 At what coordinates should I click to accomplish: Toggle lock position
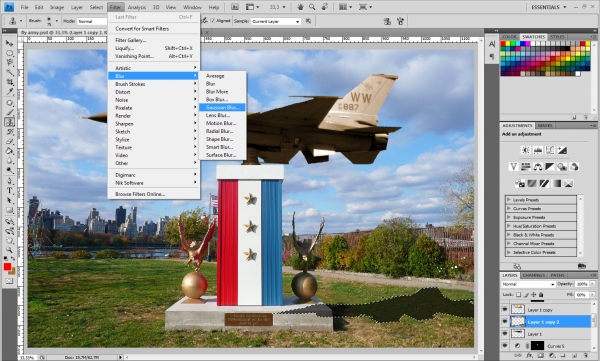[533, 294]
